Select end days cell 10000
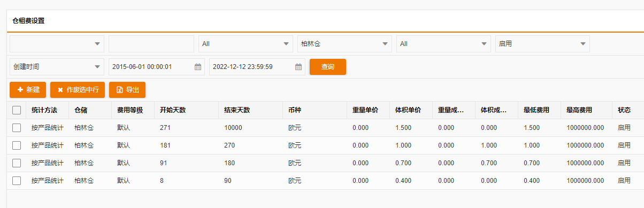Viewport: 644px width, 208px height. coord(251,128)
